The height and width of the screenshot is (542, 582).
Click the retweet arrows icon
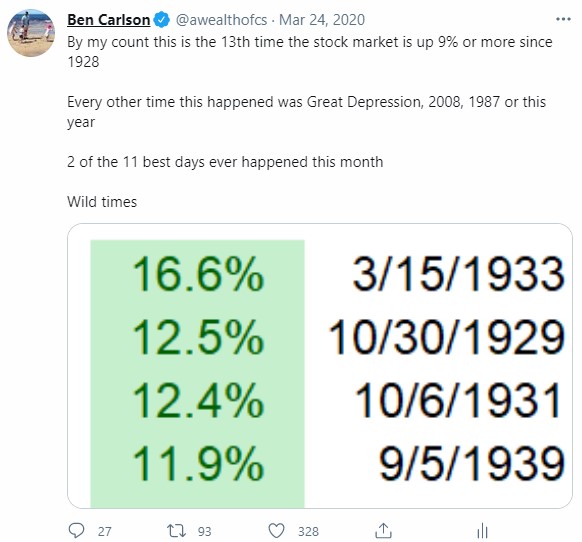point(176,531)
